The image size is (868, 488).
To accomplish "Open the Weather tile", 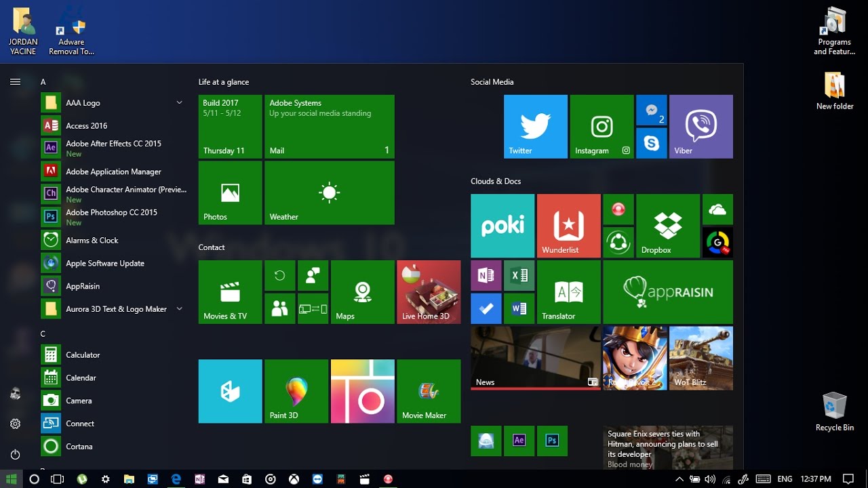I will coord(330,192).
